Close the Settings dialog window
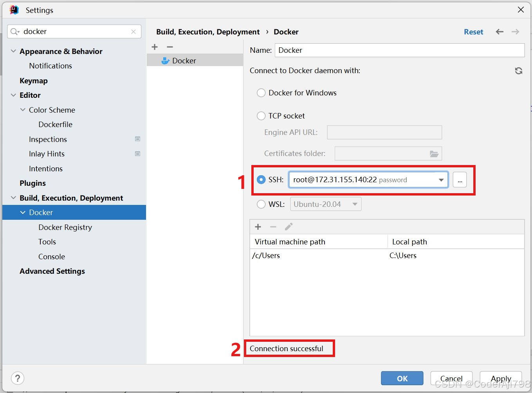The image size is (532, 393). [x=521, y=10]
